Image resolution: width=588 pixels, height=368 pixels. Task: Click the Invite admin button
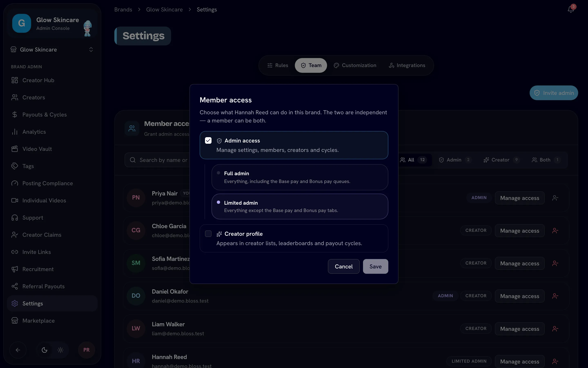pos(554,93)
